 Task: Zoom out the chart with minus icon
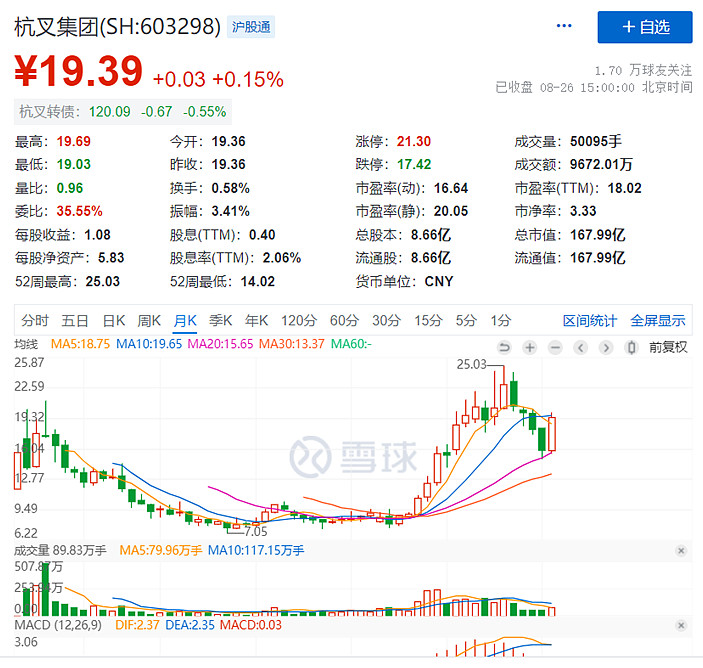pyautogui.click(x=555, y=347)
